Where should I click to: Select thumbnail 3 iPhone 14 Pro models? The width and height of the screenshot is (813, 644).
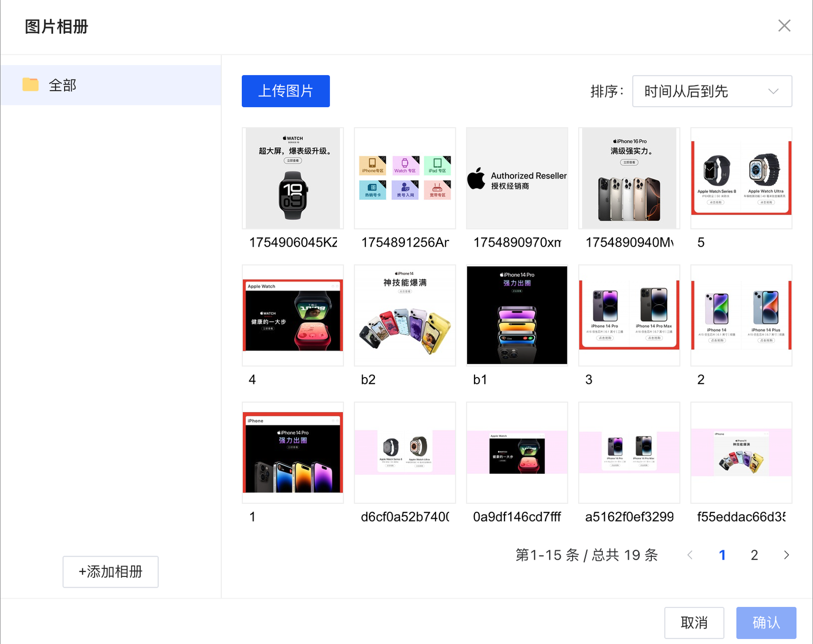tap(629, 315)
